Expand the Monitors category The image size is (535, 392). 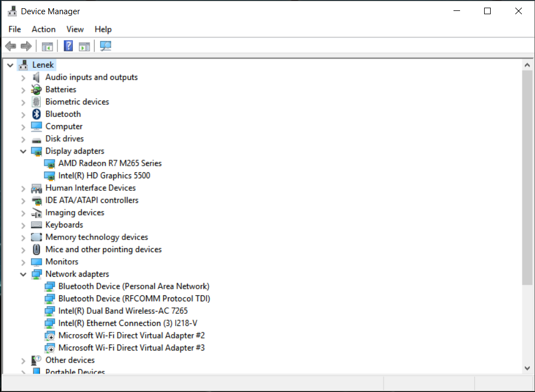23,262
